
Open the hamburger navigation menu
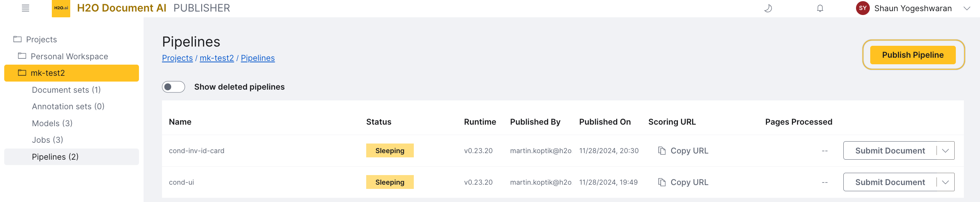(25, 8)
